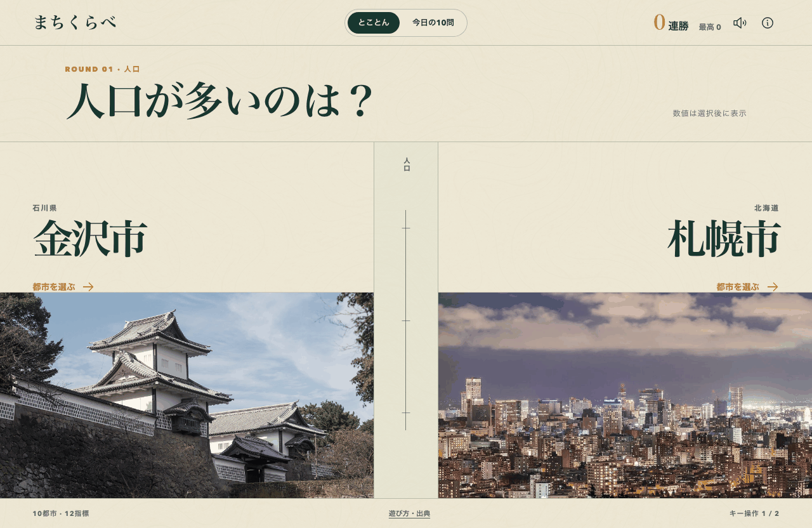Switch to 今日の10問 mode
The image size is (812, 528).
pyautogui.click(x=433, y=23)
